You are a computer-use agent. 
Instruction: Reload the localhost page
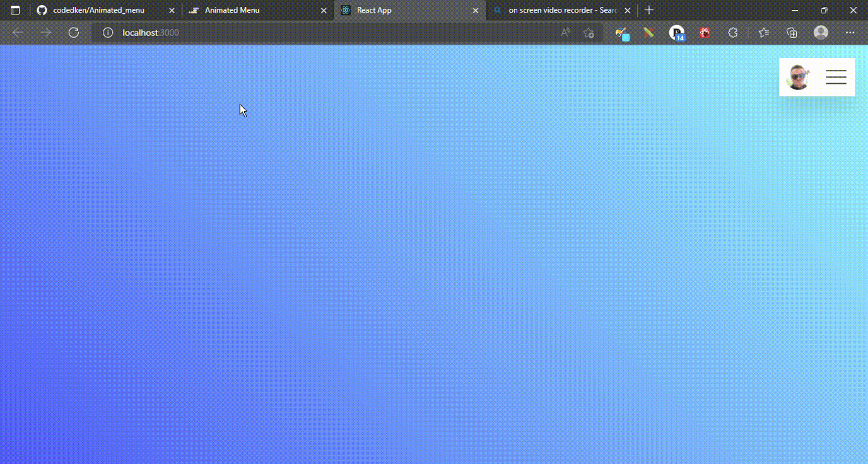point(73,32)
